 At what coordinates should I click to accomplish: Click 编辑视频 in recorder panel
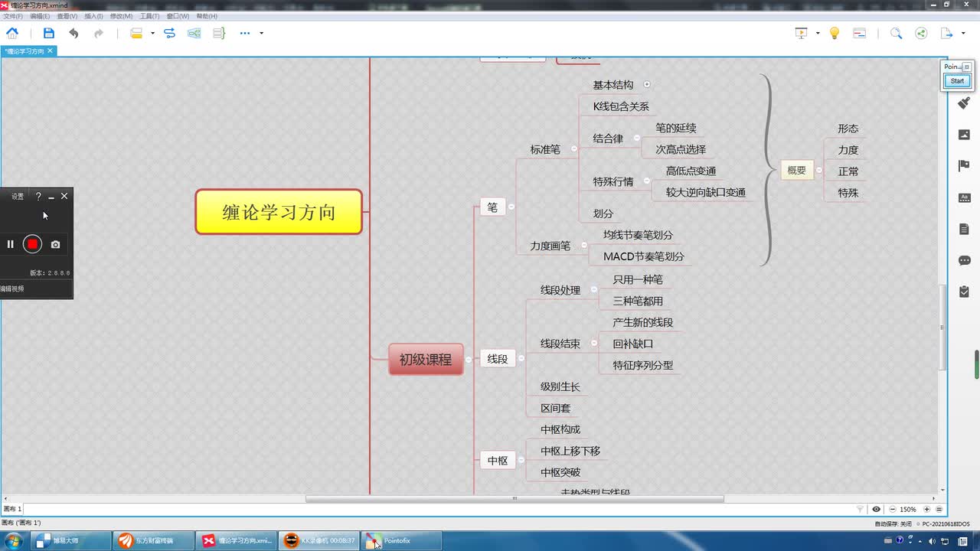(12, 289)
